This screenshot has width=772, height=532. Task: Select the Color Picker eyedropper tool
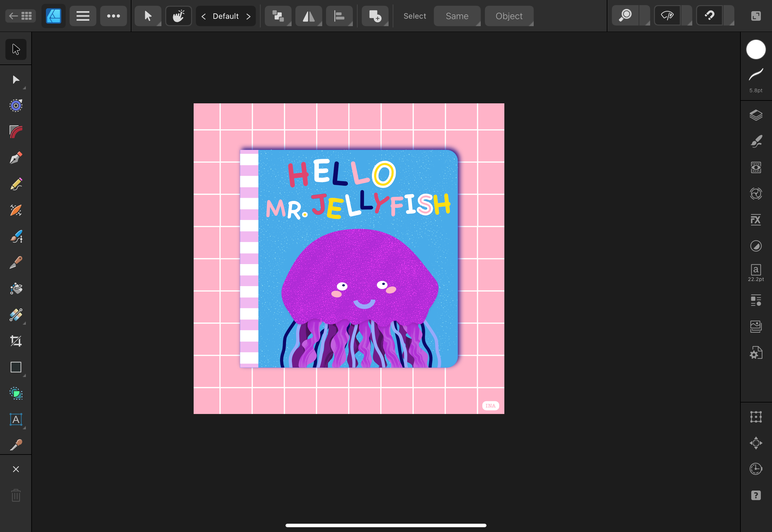(x=16, y=445)
